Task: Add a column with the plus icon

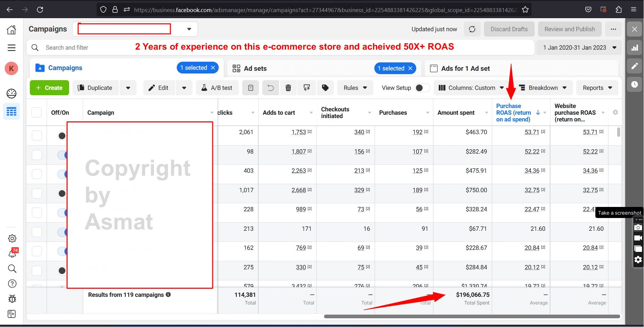Action: click(x=615, y=112)
